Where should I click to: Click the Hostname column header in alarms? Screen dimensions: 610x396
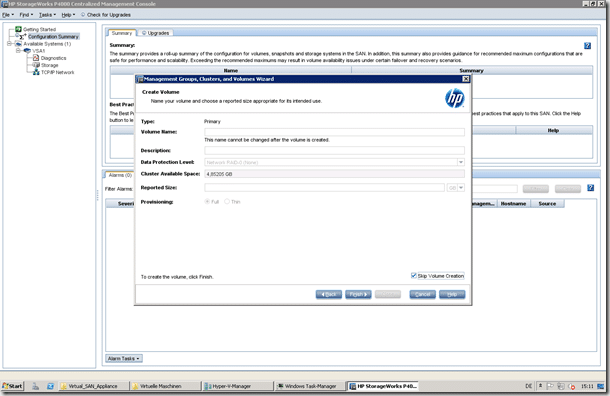pos(513,203)
